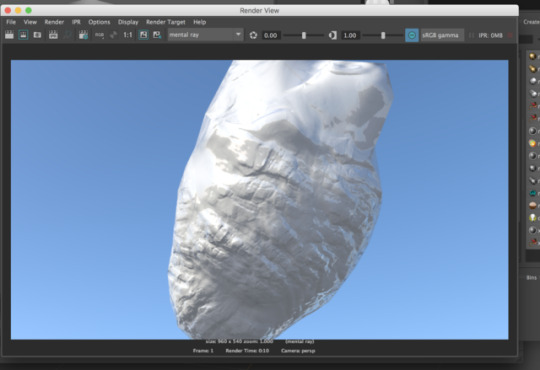Click the exposure value field showing 0.00
540x370 pixels.
270,35
